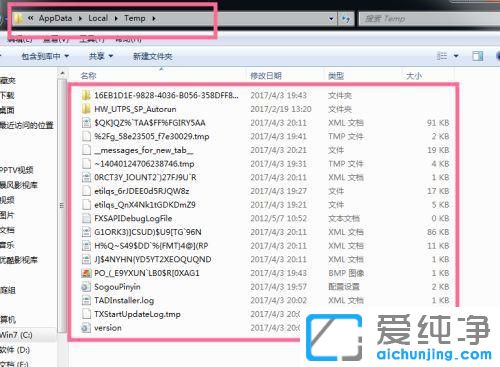Click the 91 KB size cell
500x367 pixels.
tap(438, 123)
